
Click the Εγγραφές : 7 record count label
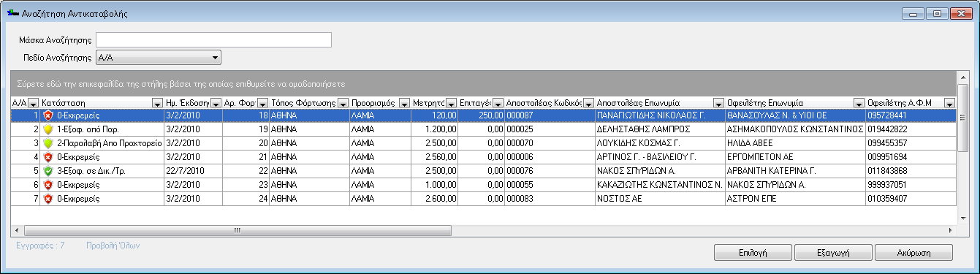tap(40, 246)
